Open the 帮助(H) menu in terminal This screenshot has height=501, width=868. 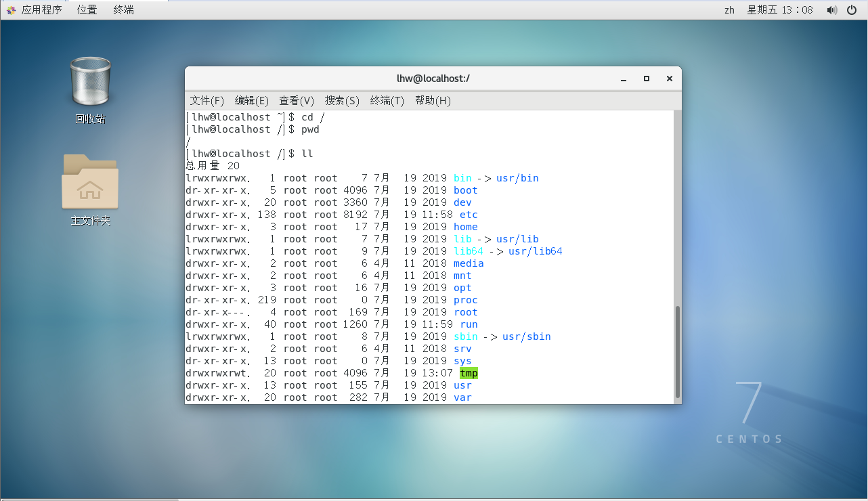433,101
